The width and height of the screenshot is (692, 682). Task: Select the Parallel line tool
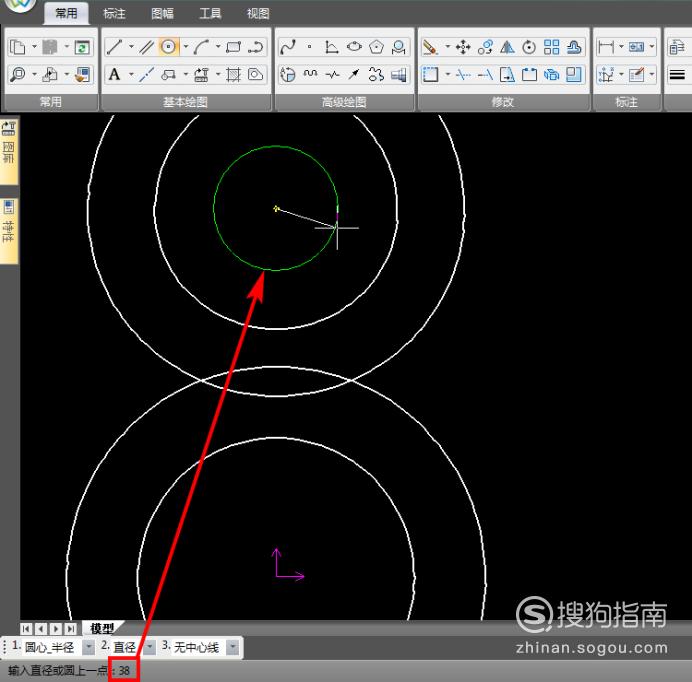pos(147,47)
